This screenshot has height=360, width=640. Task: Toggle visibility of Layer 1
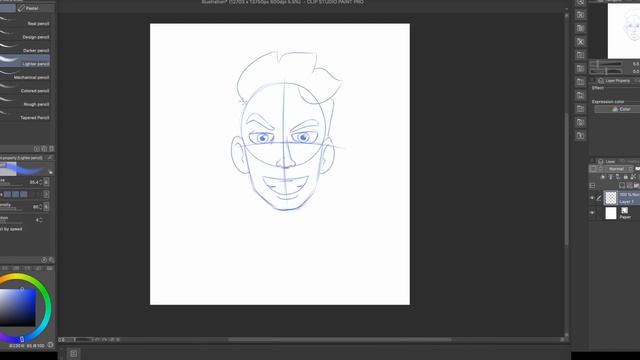tap(592, 198)
